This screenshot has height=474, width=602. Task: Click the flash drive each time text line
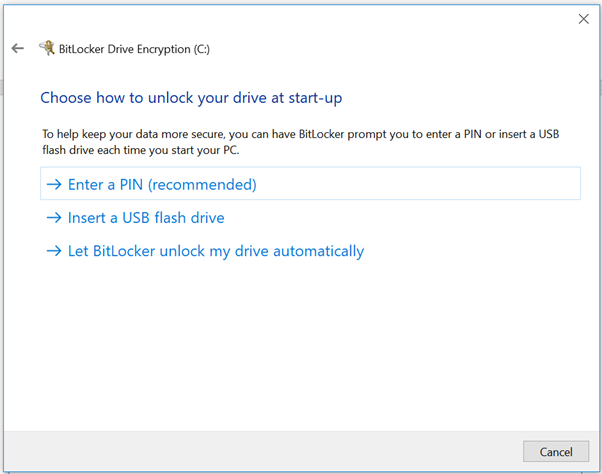click(x=141, y=150)
